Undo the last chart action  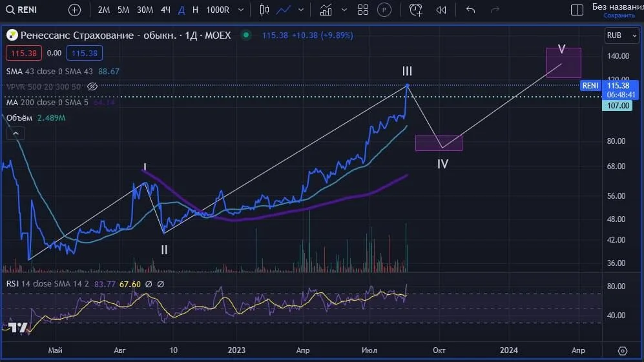(471, 10)
